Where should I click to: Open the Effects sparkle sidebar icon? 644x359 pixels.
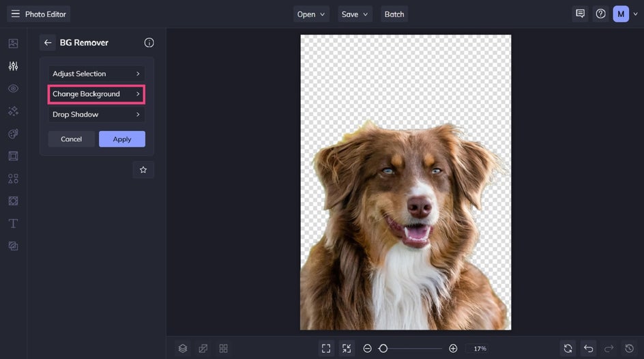(13, 111)
